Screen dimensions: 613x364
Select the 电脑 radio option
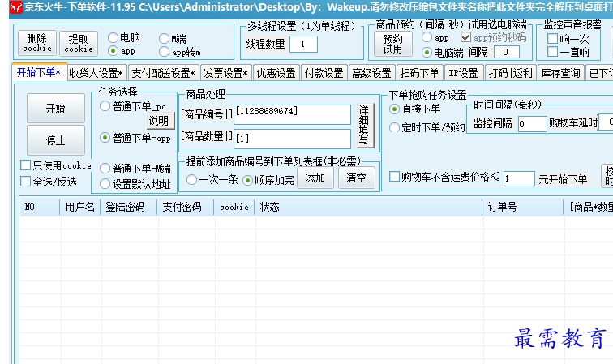113,37
